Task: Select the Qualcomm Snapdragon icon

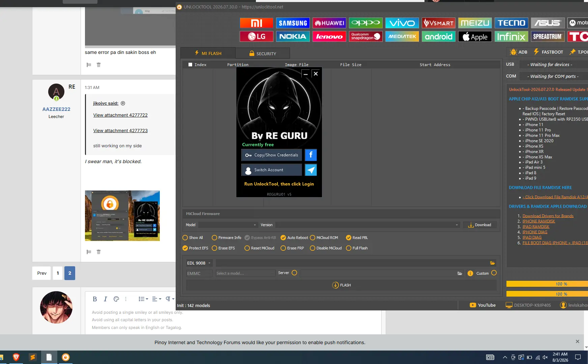Action: pos(366,36)
